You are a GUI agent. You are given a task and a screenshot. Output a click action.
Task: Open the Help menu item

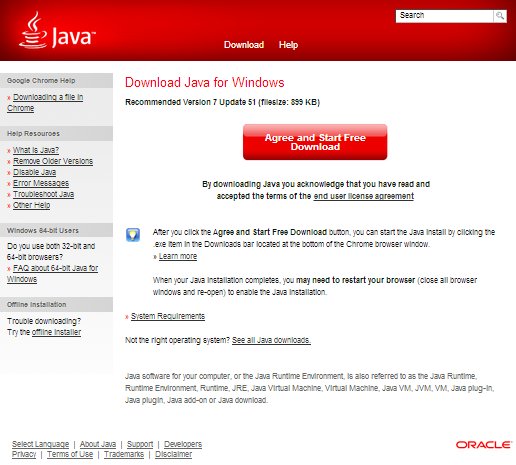(x=288, y=45)
